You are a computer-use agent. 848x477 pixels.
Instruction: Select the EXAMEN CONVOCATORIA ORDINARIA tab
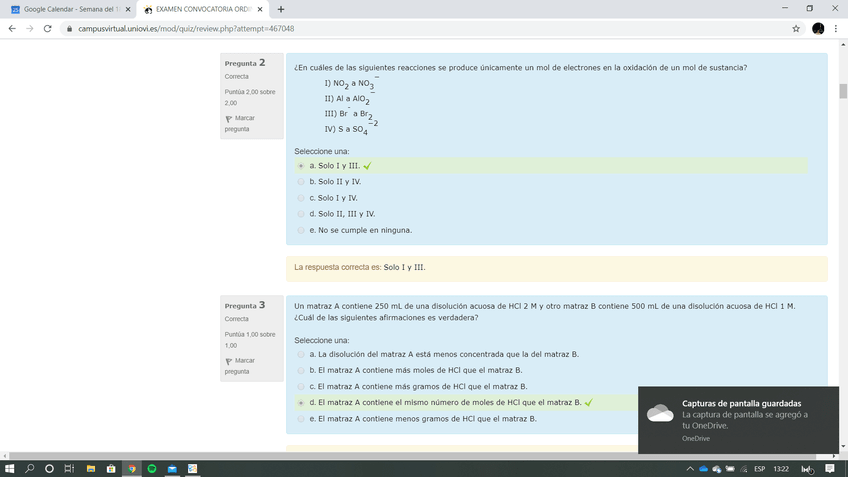click(x=203, y=9)
